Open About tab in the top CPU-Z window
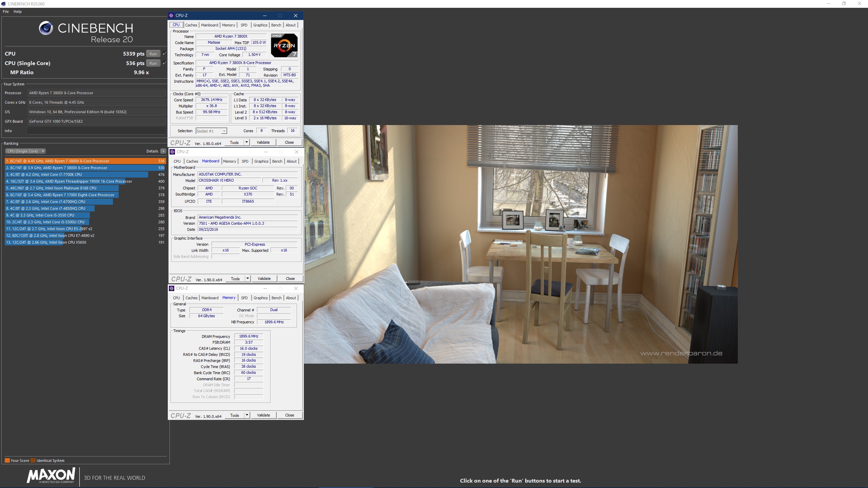The width and height of the screenshot is (868, 488). pyautogui.click(x=291, y=25)
